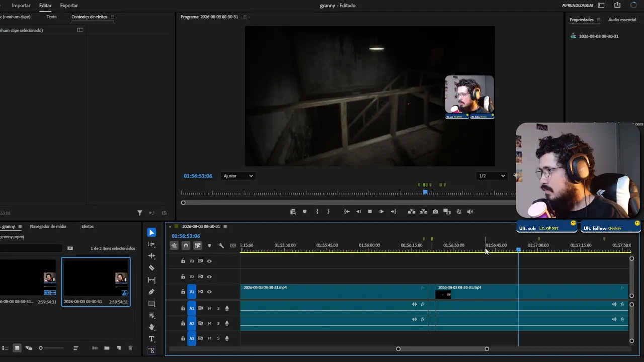
Task: Click Mark Out bracket button
Action: coord(328,212)
